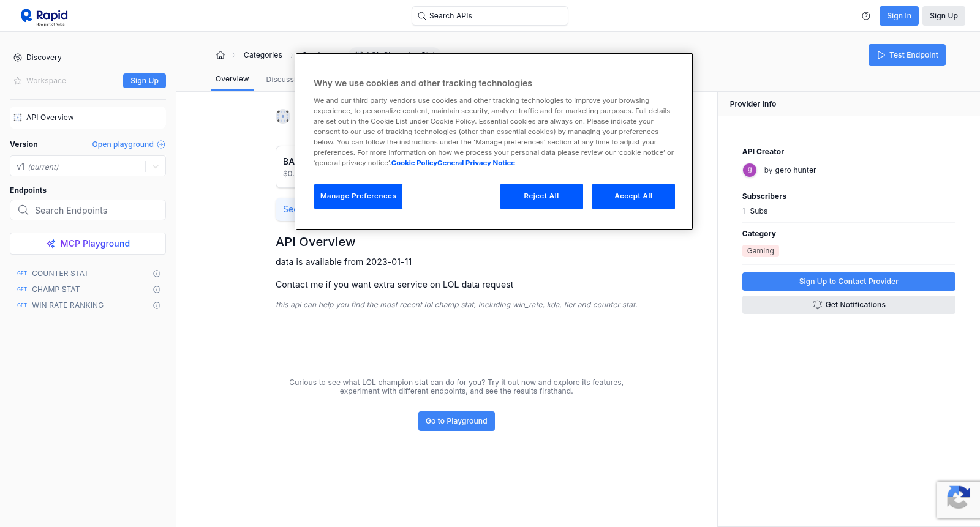Click the bell icon on Get Notifications
The height and width of the screenshot is (527, 980).
pos(818,305)
